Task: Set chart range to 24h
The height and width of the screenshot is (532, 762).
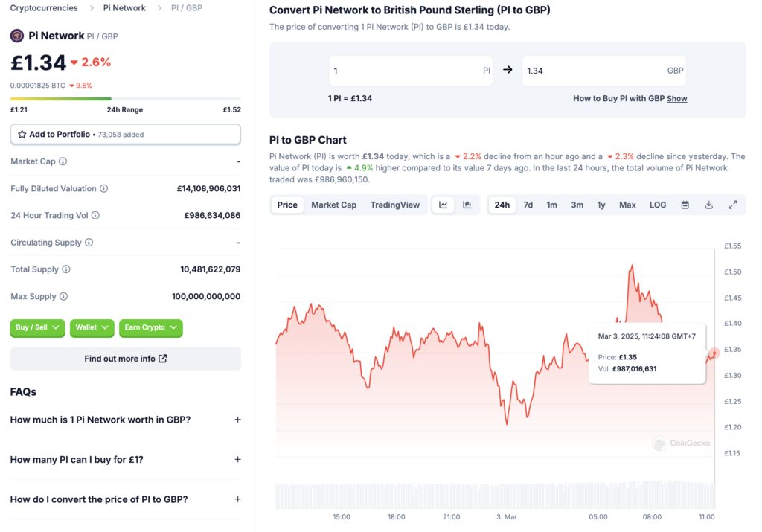Action: 502,205
